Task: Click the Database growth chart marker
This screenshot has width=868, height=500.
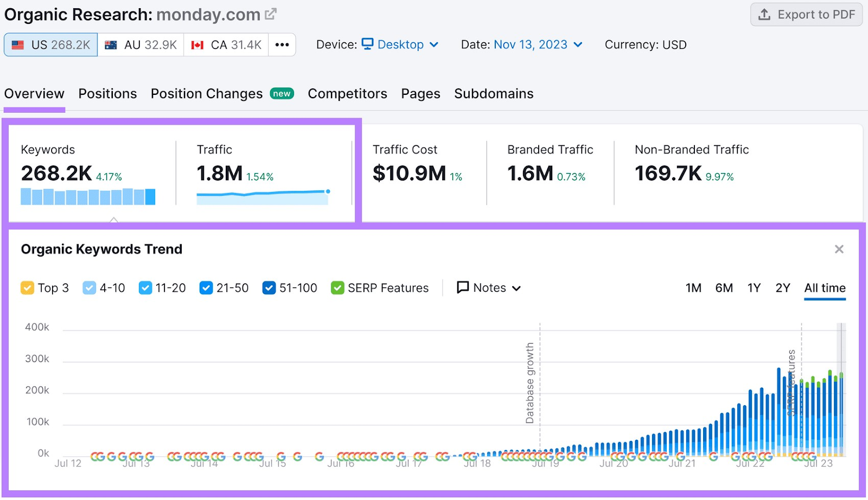Action: coord(530,383)
